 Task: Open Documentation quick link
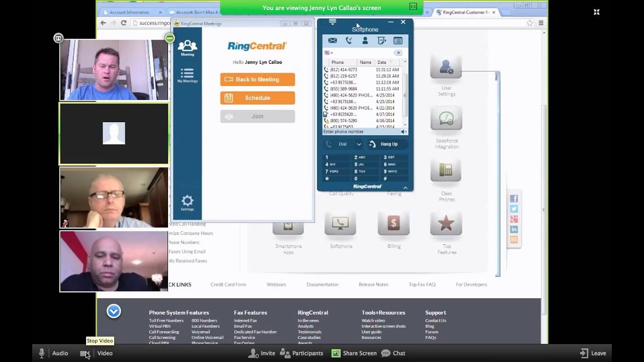(x=323, y=285)
